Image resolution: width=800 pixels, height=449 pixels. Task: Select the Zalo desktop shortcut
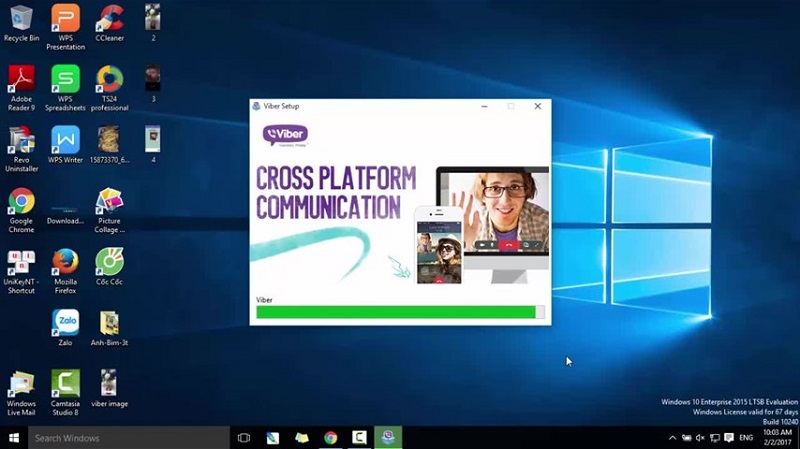pyautogui.click(x=65, y=322)
